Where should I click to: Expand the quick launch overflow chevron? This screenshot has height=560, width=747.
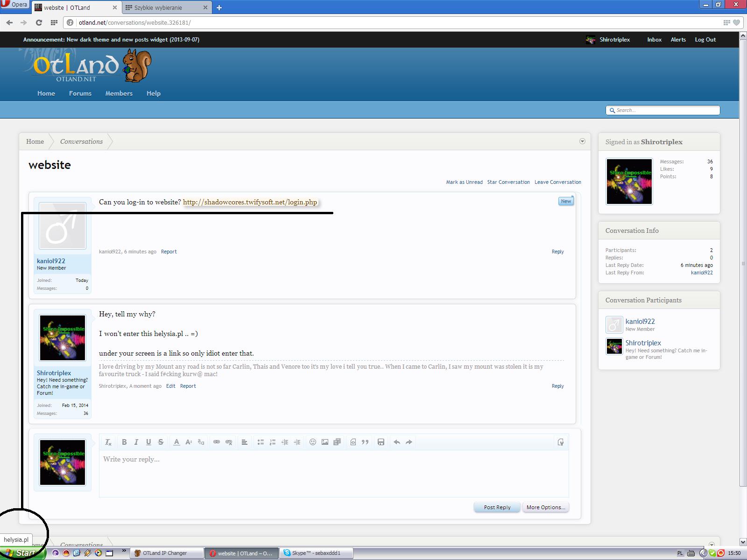pyautogui.click(x=124, y=551)
